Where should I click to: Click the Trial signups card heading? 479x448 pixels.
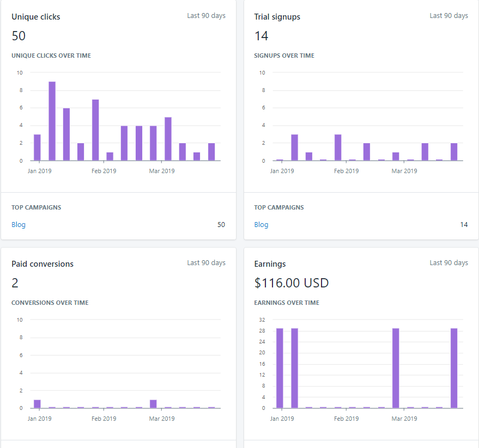(277, 17)
